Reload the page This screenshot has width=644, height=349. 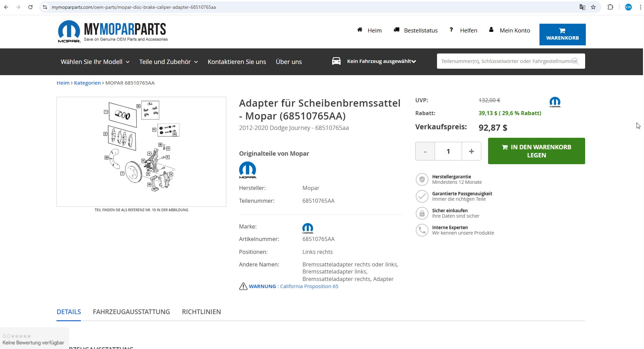pyautogui.click(x=30, y=7)
